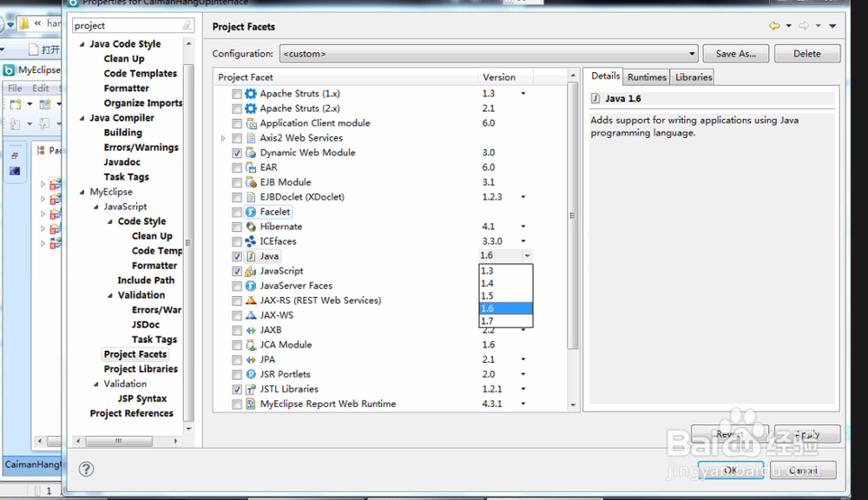Click the tree panel horizontal scrollbar

tap(119, 441)
